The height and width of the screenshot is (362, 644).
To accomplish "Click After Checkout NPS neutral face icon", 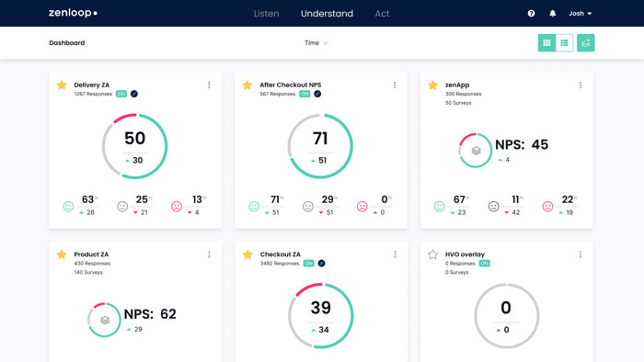I will pos(308,206).
